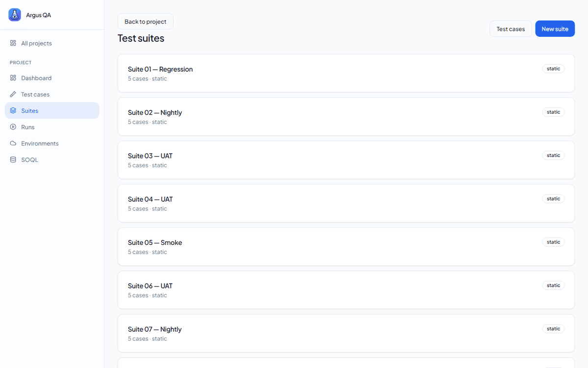The image size is (588, 368).
Task: Open All projects grid icon
Action: pyautogui.click(x=13, y=43)
